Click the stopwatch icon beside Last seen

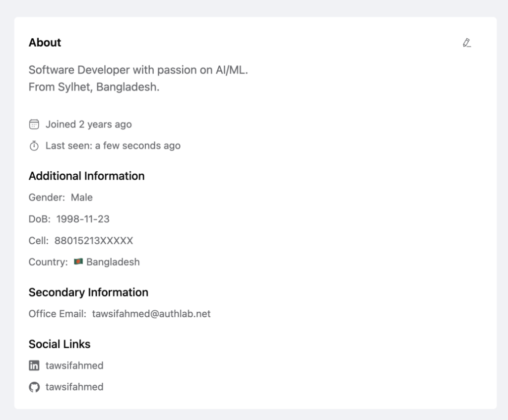point(34,146)
